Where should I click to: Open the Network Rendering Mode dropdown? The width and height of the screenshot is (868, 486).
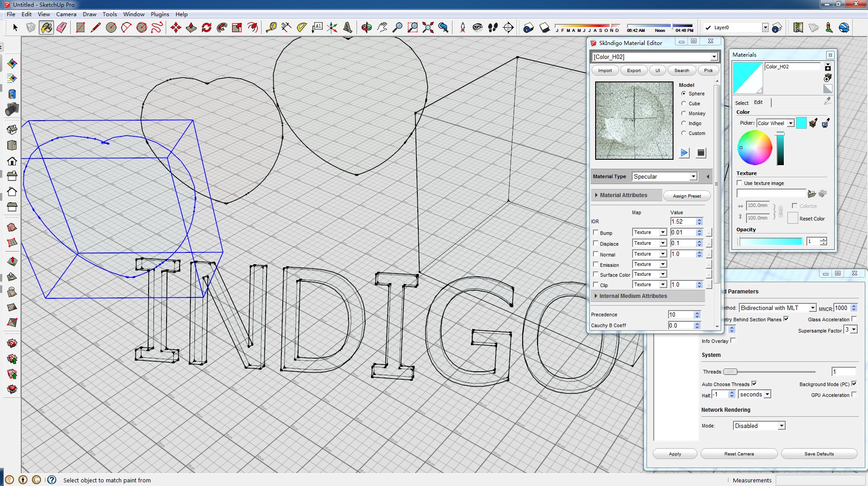pyautogui.click(x=759, y=426)
